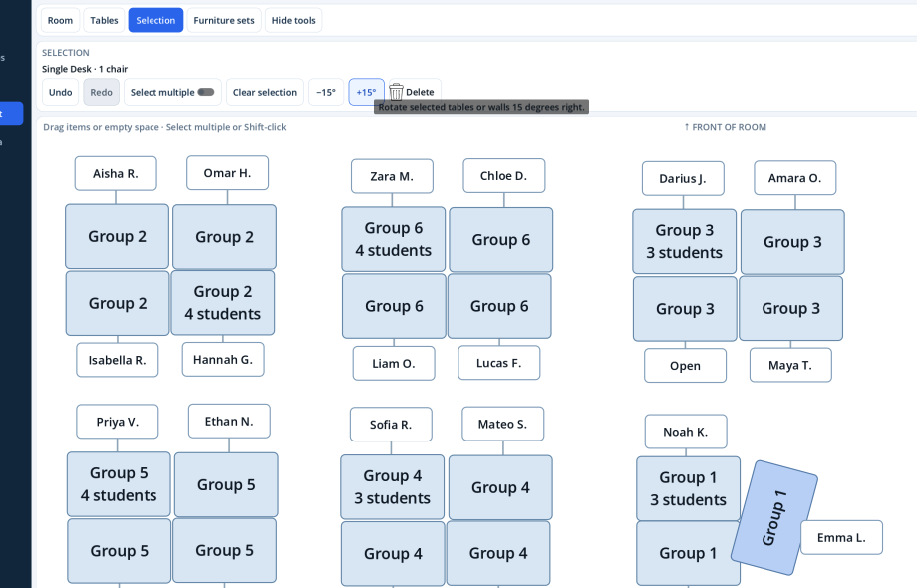The width and height of the screenshot is (917, 588).
Task: Select the Open empty seat label
Action: pyautogui.click(x=686, y=366)
